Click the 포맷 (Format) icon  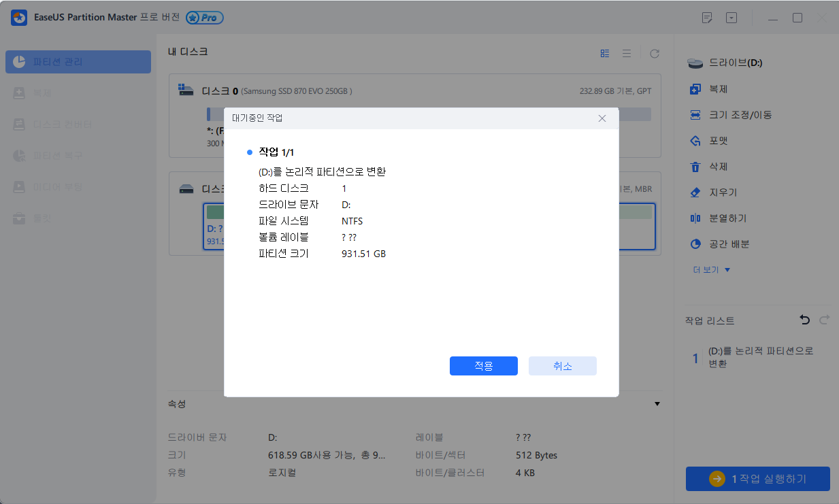[695, 140]
